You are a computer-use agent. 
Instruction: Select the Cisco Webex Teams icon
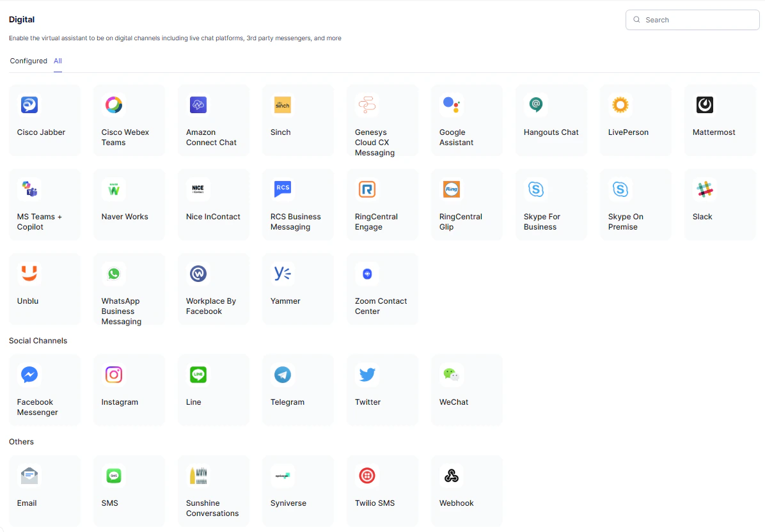point(114,105)
